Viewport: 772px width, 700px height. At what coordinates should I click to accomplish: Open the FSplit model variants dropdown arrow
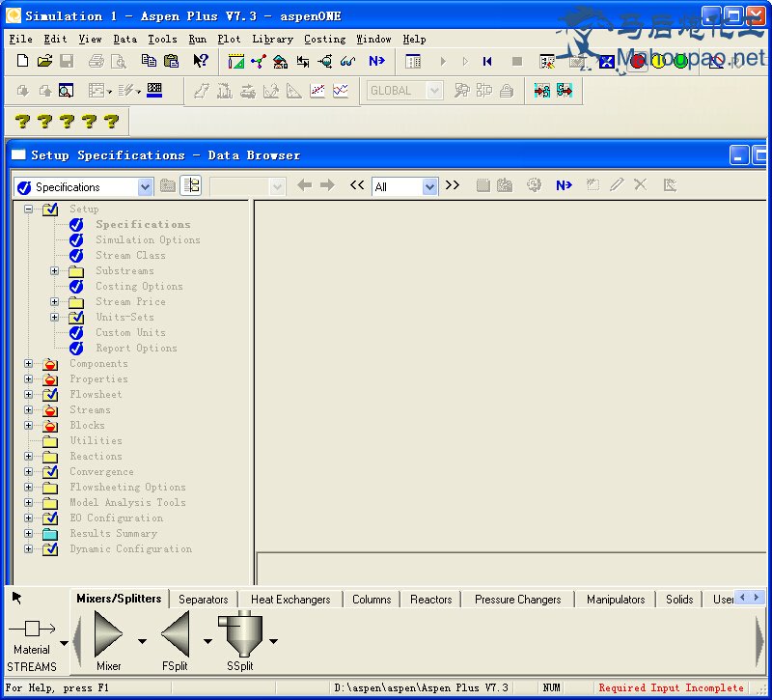click(207, 641)
